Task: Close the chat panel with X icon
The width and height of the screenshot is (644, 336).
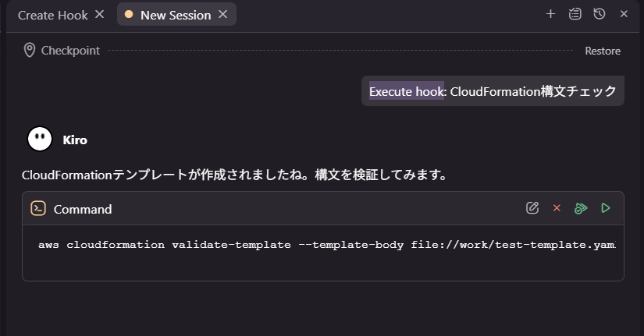Action: (624, 14)
